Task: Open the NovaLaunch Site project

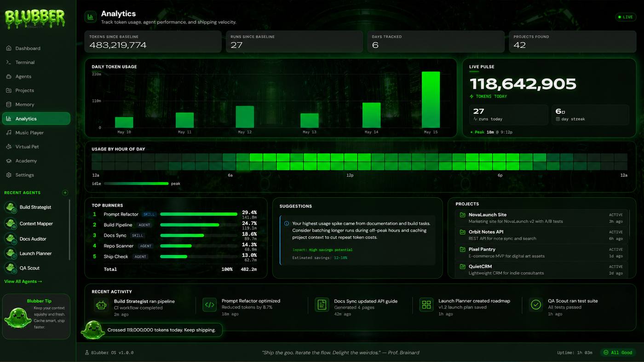Action: (x=541, y=218)
